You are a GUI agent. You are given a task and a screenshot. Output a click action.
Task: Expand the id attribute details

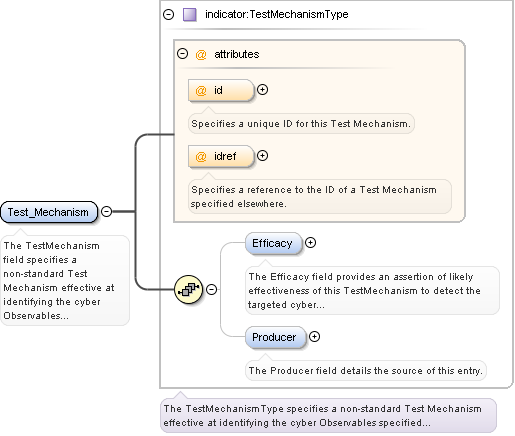tap(263, 90)
